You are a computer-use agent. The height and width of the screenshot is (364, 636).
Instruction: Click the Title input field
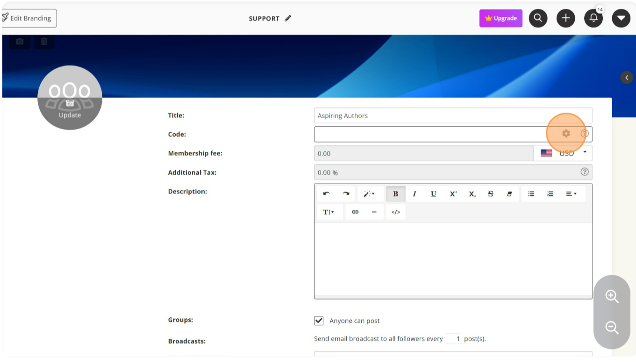point(452,115)
